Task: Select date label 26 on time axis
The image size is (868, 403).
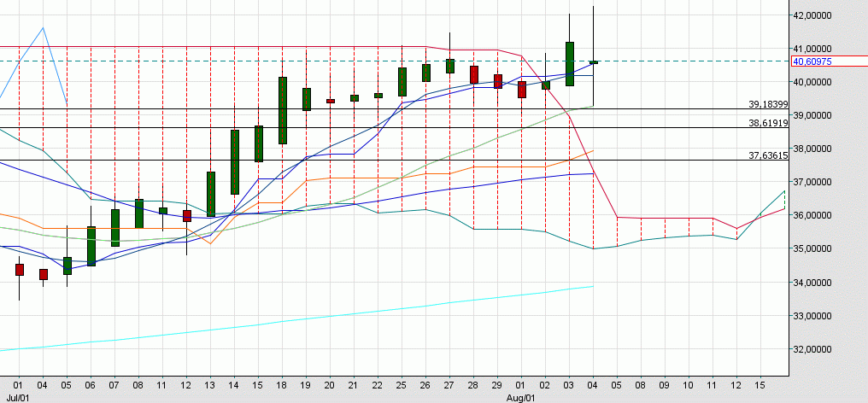Action: pos(425,385)
